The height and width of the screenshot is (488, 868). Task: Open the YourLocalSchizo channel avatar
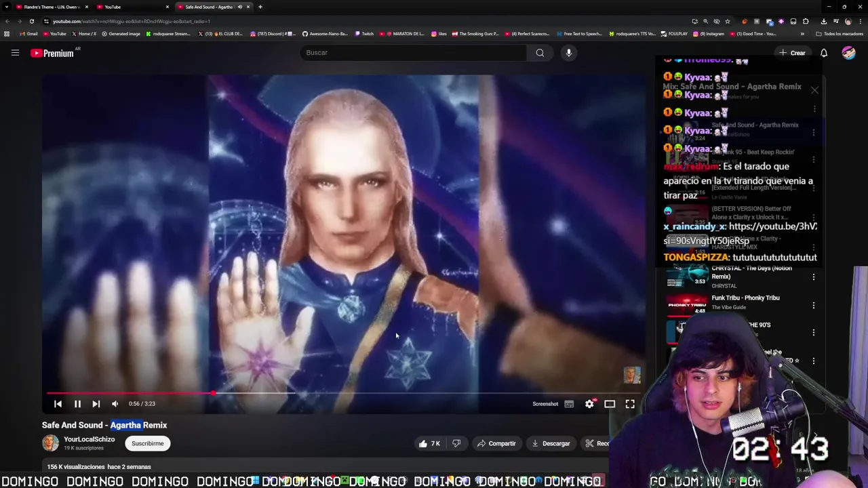(51, 443)
